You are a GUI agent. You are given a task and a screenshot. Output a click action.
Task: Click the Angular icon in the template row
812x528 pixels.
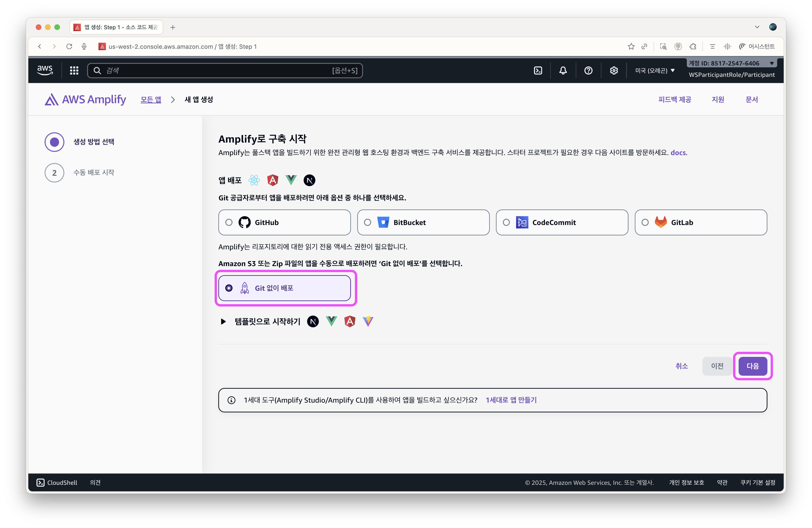[350, 321]
